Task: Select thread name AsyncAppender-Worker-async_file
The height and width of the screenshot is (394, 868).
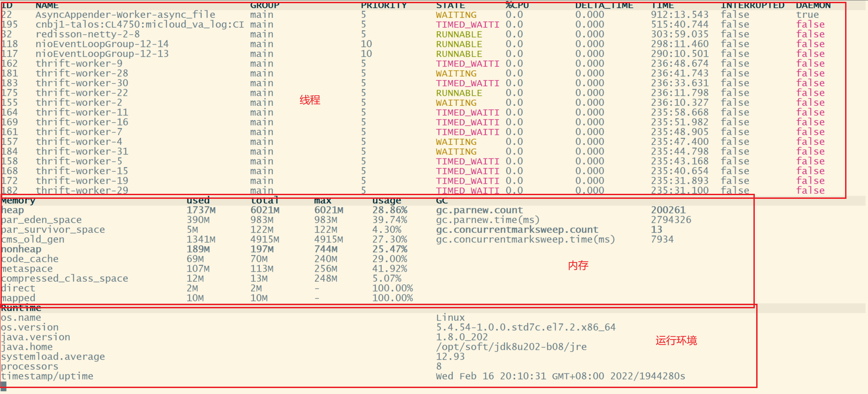Action: [125, 15]
